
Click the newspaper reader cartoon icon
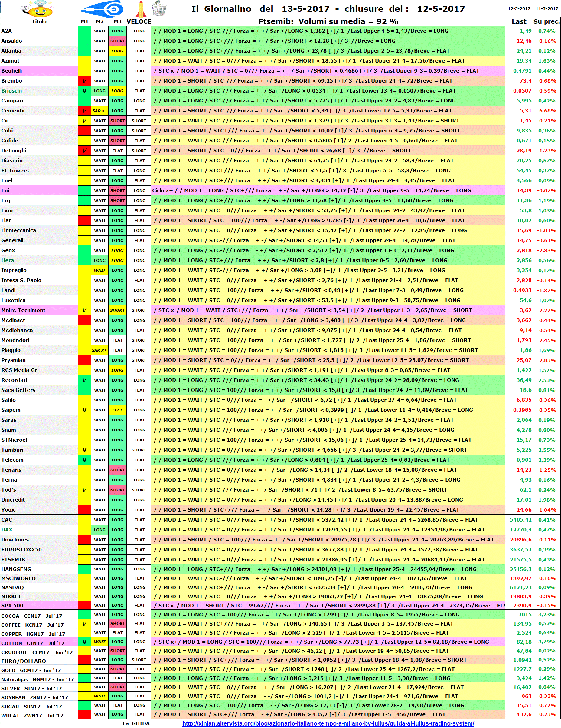(159, 8)
